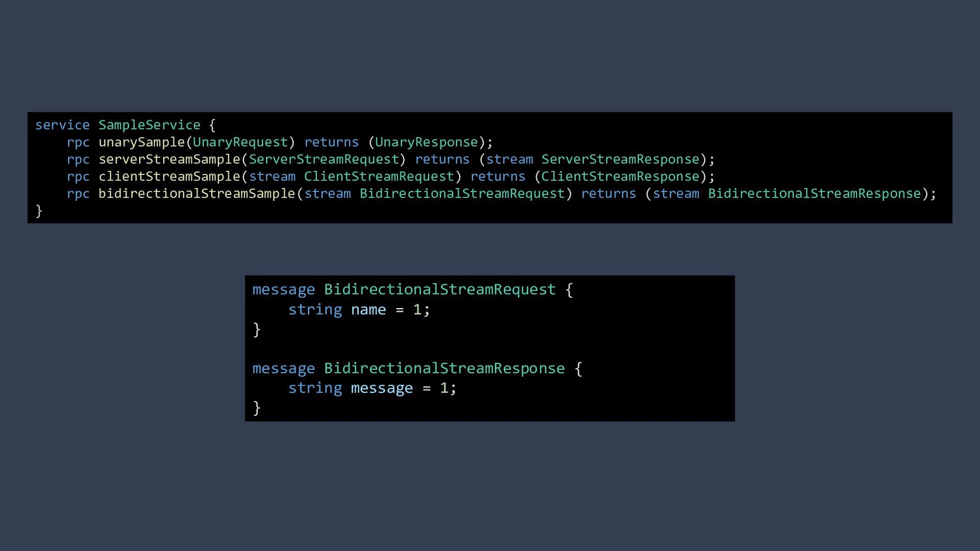Click BidirectionalStreamResponse in the rpc line
The width and height of the screenshot is (980, 551).
pos(814,194)
